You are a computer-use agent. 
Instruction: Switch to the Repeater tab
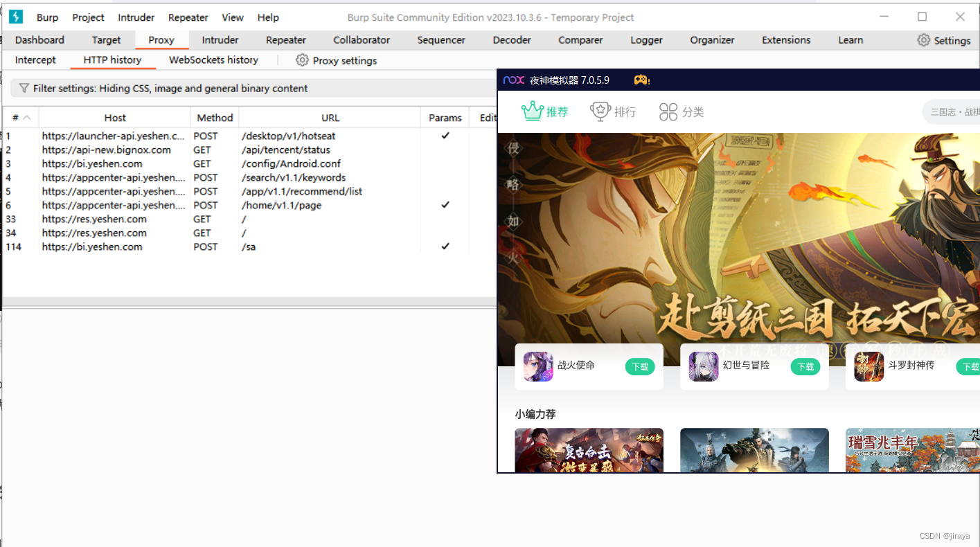286,40
